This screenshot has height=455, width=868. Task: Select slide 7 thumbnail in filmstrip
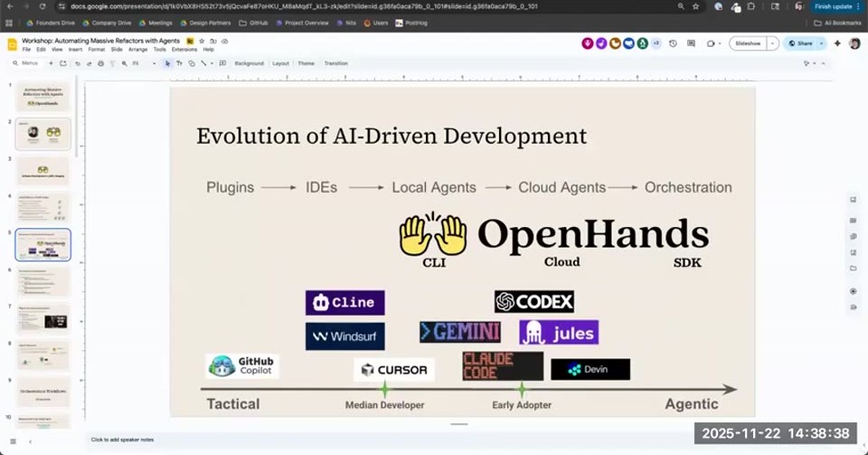[43, 318]
